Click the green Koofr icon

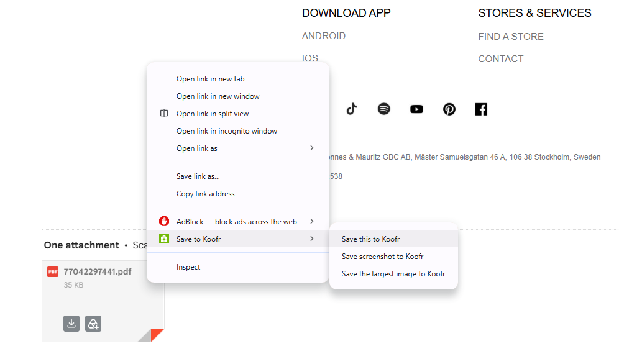(164, 239)
